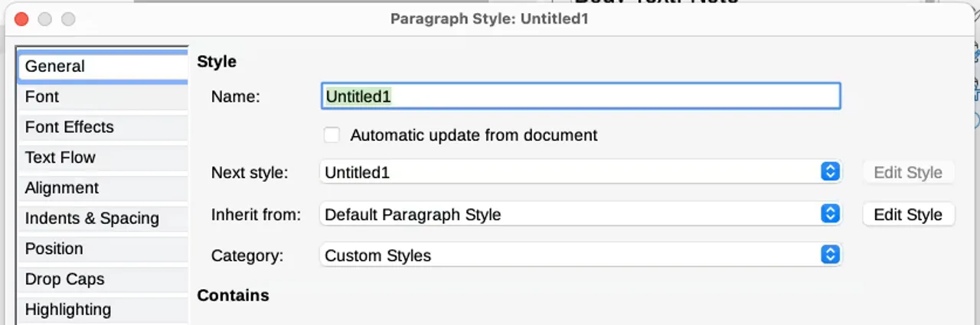Screen dimensions: 980x325
Task: Open the Font tab
Action: (x=103, y=97)
